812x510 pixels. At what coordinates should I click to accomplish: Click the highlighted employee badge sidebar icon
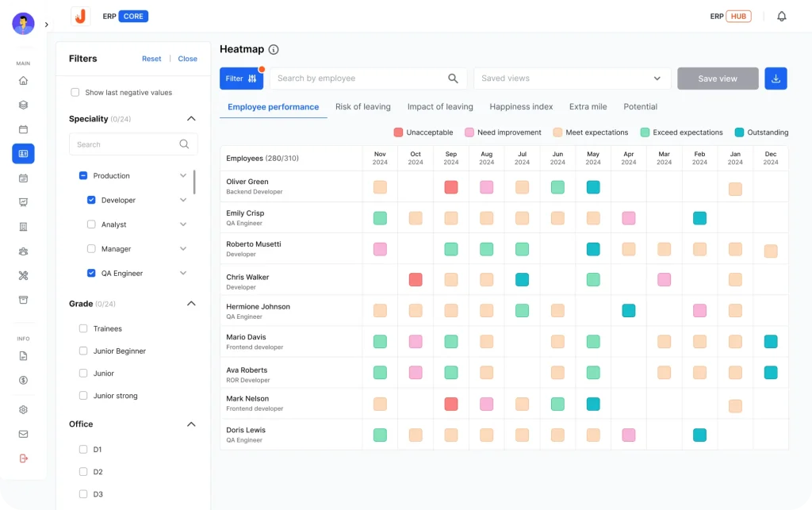pyautogui.click(x=23, y=153)
